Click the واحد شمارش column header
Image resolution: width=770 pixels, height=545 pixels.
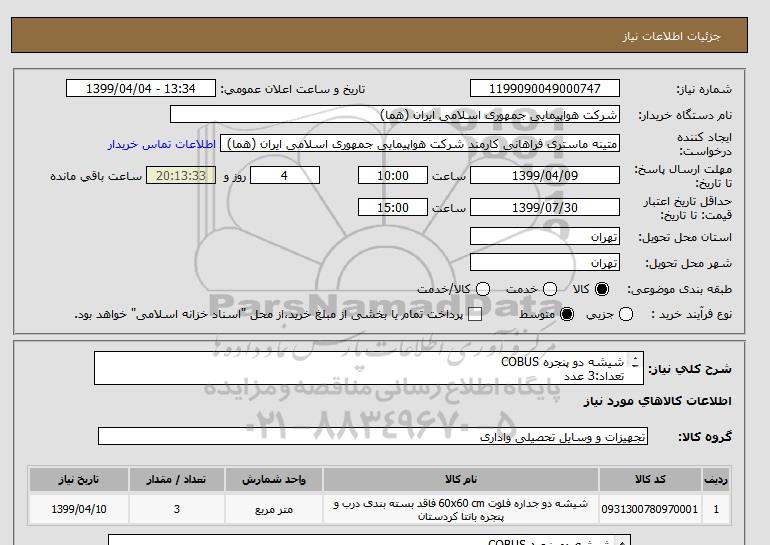coord(274,479)
